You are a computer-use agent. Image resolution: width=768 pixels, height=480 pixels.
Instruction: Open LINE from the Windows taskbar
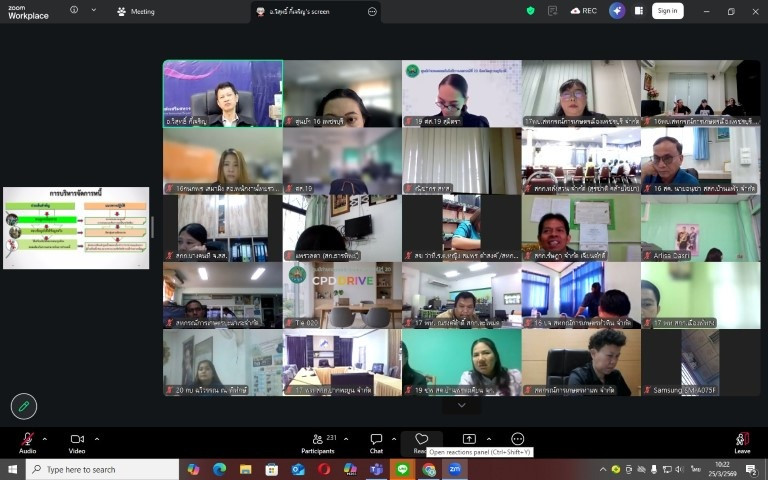[x=402, y=469]
